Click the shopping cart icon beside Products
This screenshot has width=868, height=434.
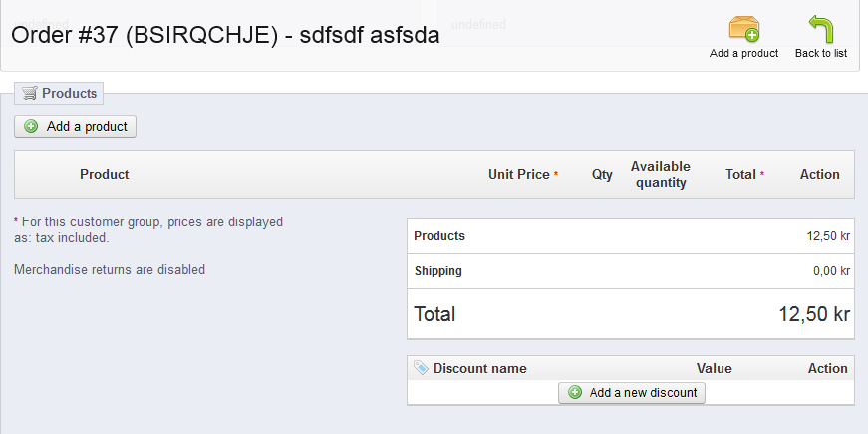click(x=30, y=93)
